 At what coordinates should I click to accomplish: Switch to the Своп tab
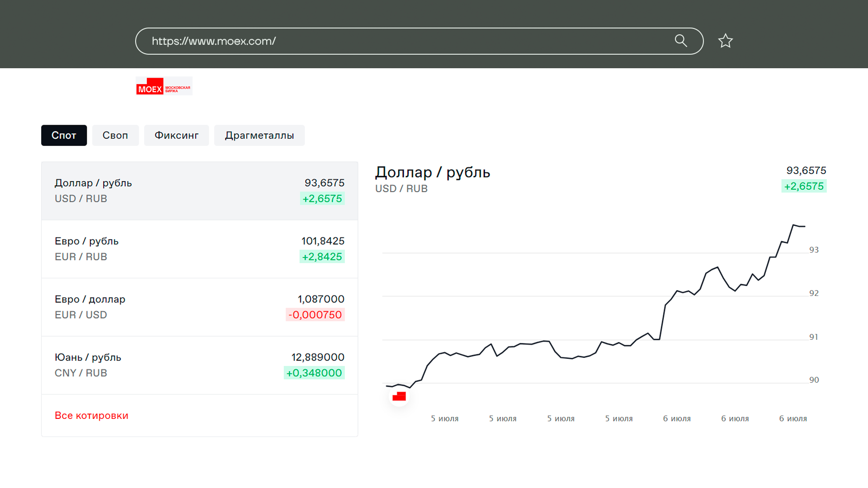115,136
